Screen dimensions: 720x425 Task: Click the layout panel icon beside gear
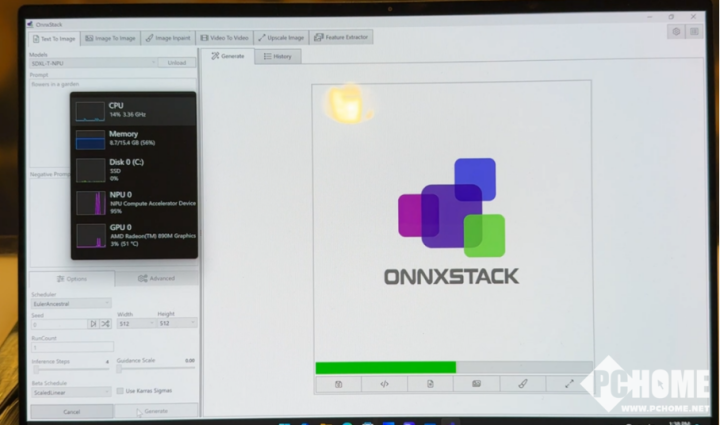pyautogui.click(x=694, y=32)
